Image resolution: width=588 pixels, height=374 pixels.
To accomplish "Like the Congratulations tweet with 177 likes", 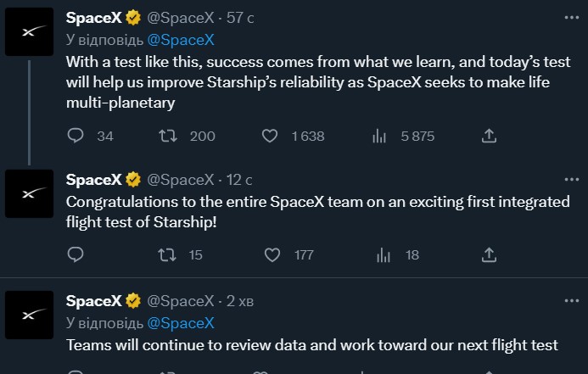I will click(x=272, y=254).
